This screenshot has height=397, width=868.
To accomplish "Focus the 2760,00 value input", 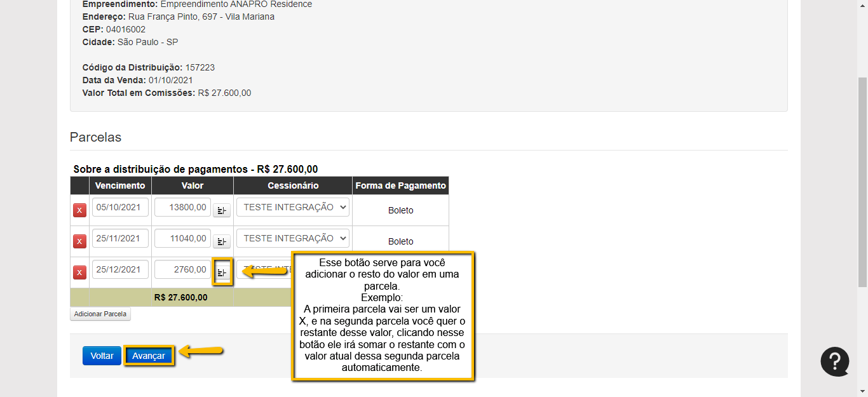I will pos(182,269).
